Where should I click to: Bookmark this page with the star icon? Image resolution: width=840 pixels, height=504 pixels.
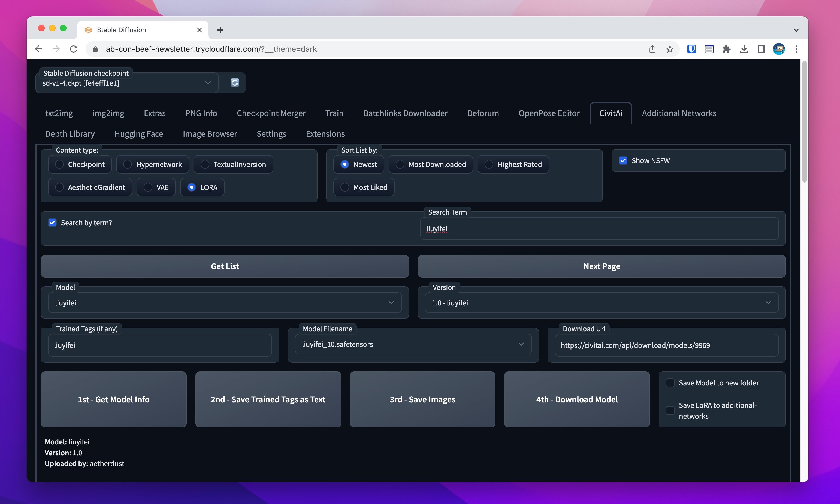click(x=669, y=49)
